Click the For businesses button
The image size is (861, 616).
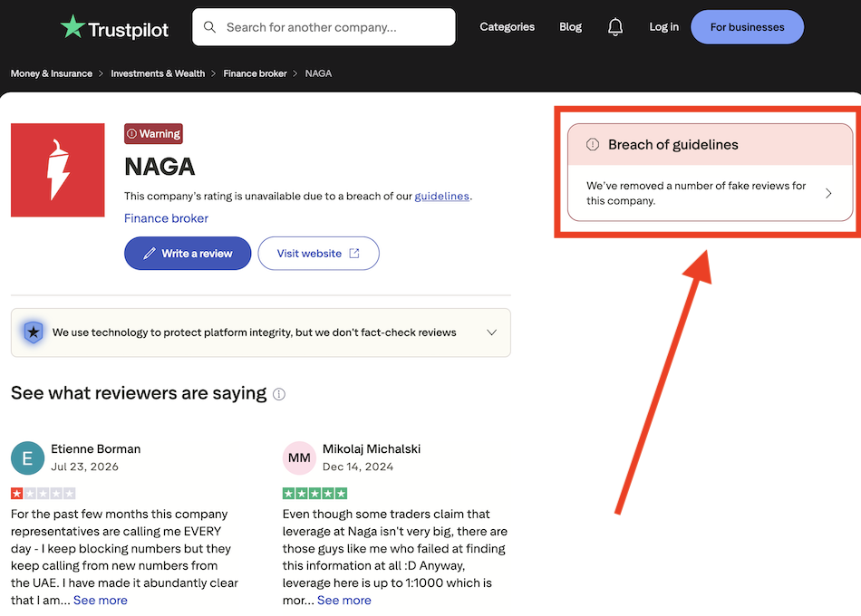point(748,27)
